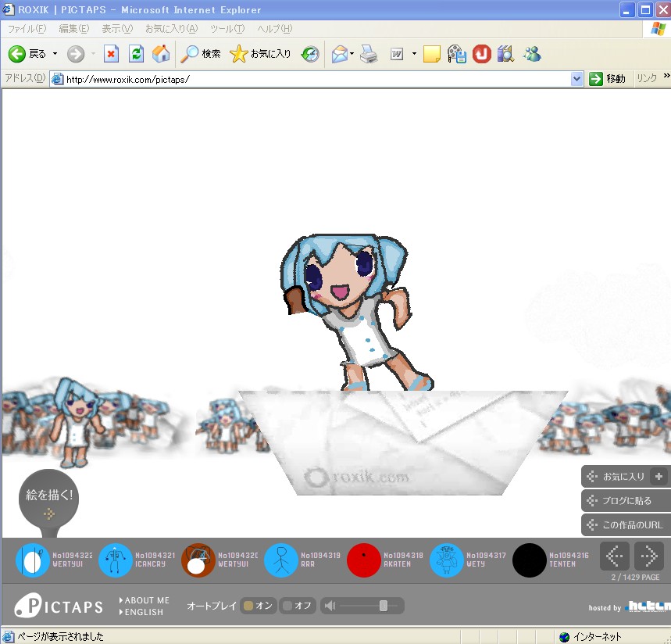Stop page loading with red X icon
Image resolution: width=671 pixels, height=644 pixels.
[111, 54]
